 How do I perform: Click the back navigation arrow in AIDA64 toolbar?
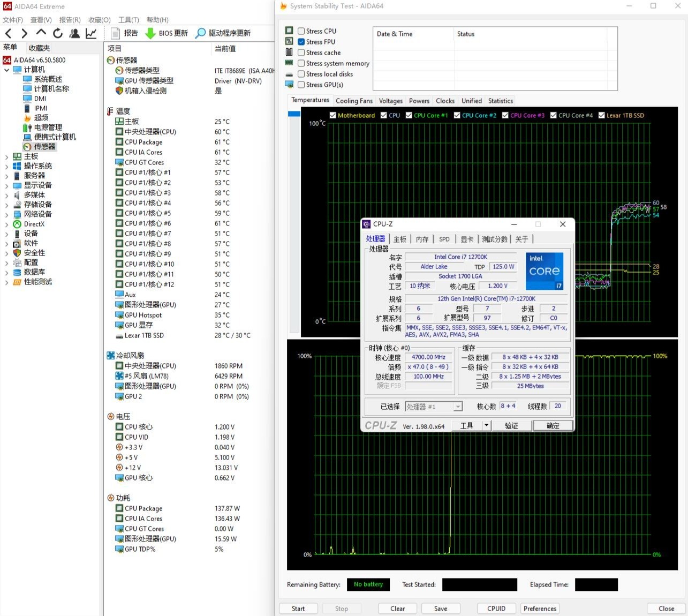coord(8,33)
